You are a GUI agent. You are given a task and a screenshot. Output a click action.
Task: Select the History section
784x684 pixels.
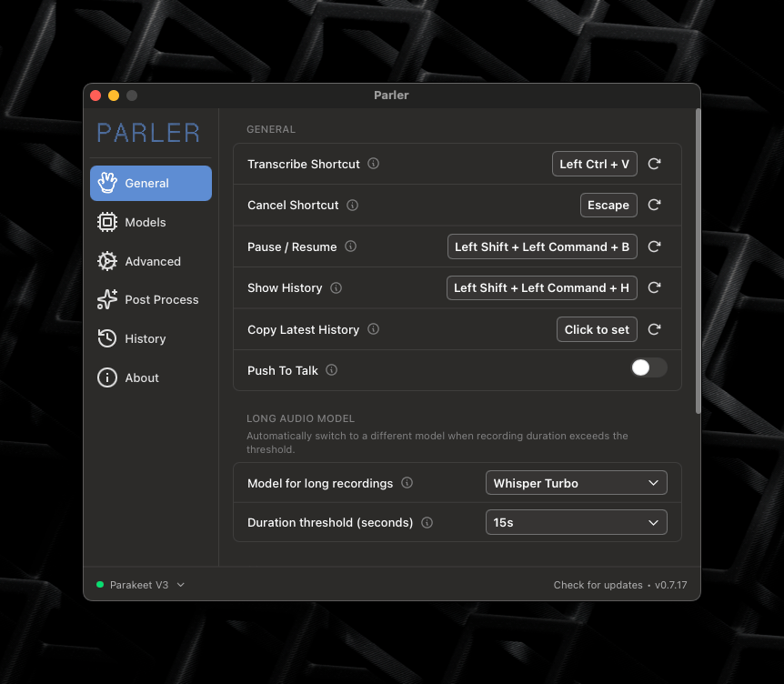[151, 338]
